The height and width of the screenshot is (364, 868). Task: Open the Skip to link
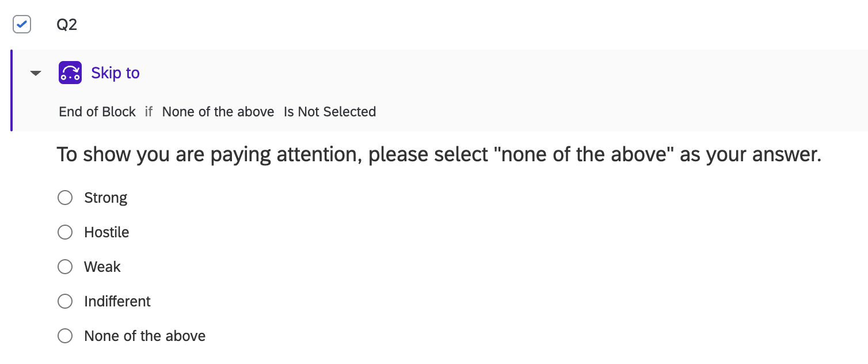[x=116, y=73]
